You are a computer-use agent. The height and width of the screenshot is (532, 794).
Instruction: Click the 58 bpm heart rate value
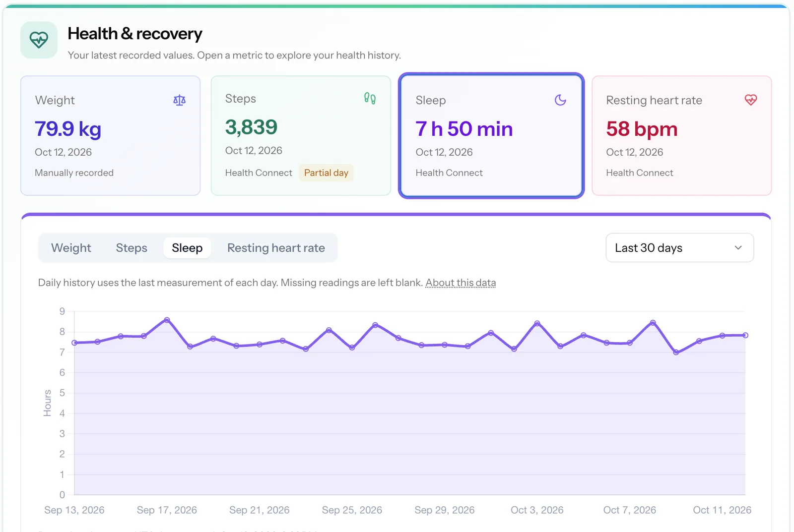(642, 129)
